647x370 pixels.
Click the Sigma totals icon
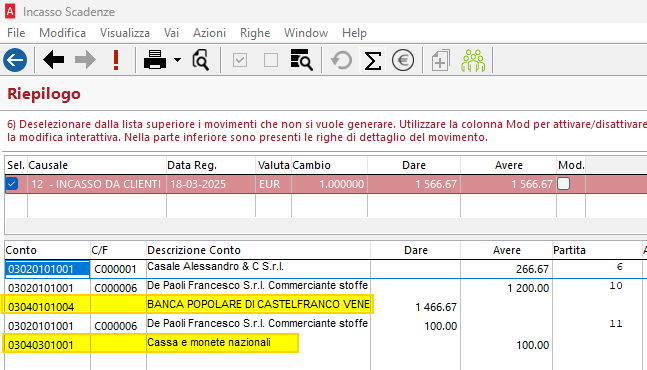pyautogui.click(x=373, y=60)
